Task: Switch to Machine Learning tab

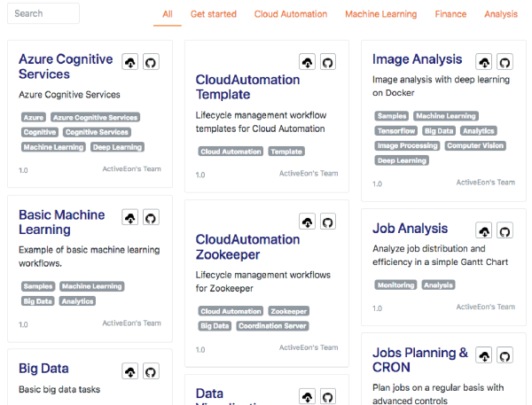Action: (381, 14)
